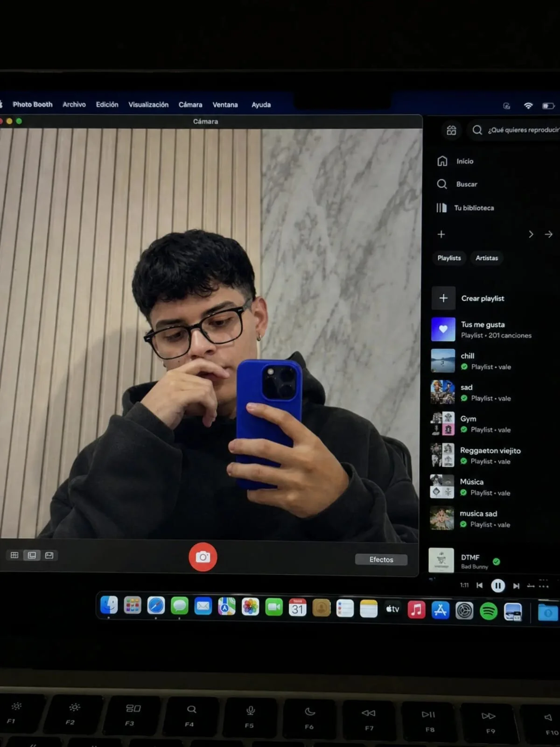The height and width of the screenshot is (747, 560).
Task: Open System Settings from the dock
Action: [x=464, y=611]
